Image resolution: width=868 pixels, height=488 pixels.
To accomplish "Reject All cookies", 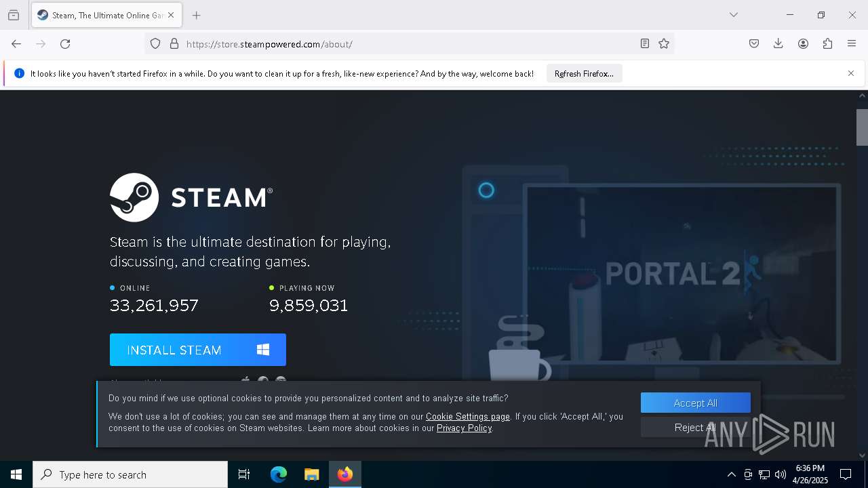I will point(696,427).
